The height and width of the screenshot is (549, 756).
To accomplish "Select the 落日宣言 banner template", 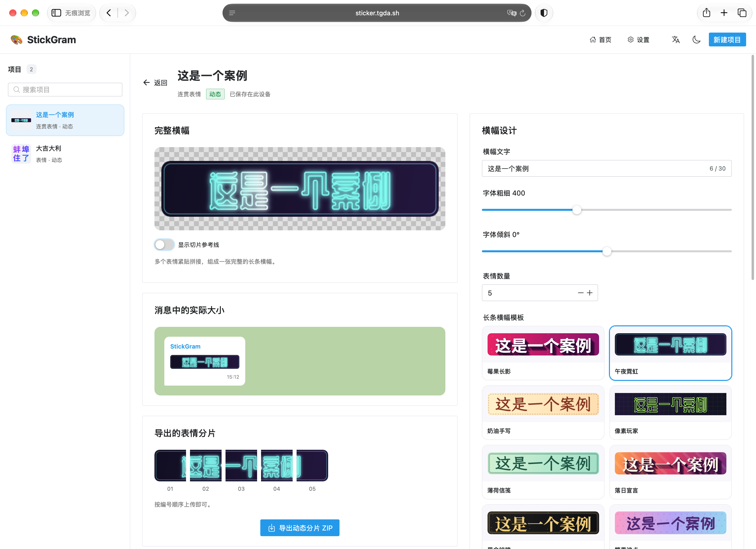I will [x=670, y=472].
